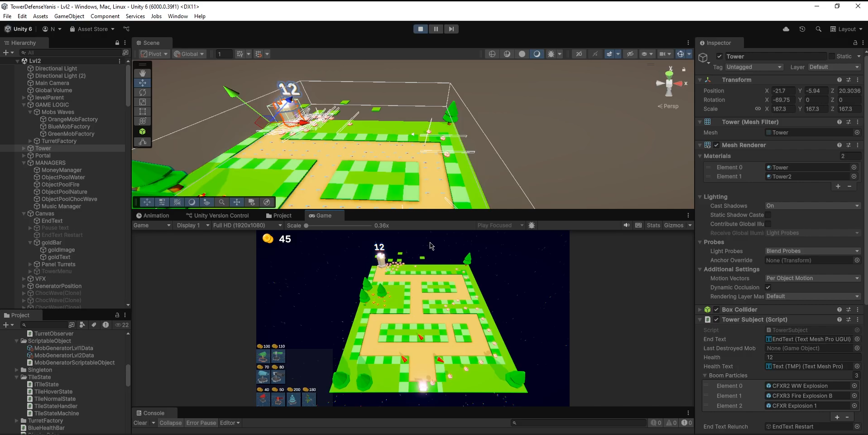This screenshot has width=868, height=435.
Task: Select the Scale tool in Scene toolbar
Action: click(x=143, y=102)
